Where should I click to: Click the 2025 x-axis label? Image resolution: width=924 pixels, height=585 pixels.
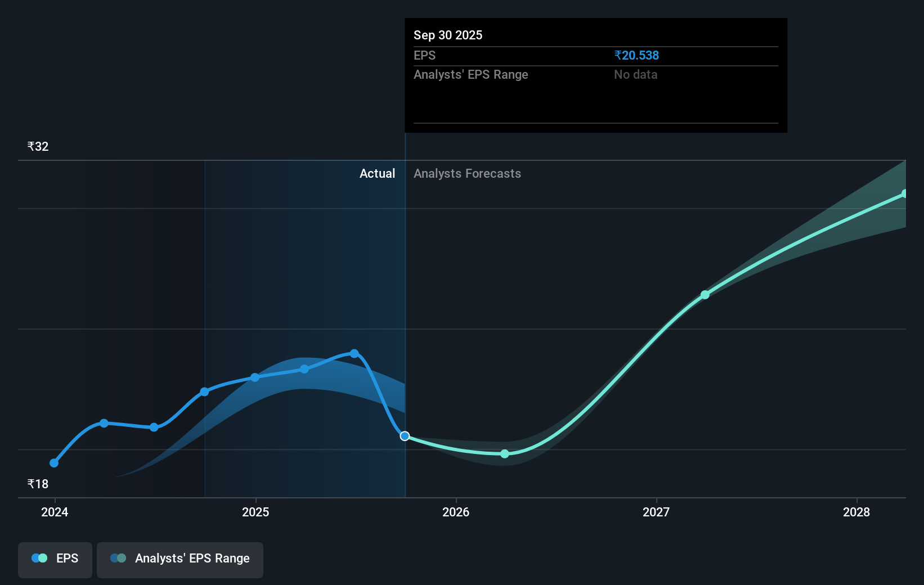click(255, 512)
